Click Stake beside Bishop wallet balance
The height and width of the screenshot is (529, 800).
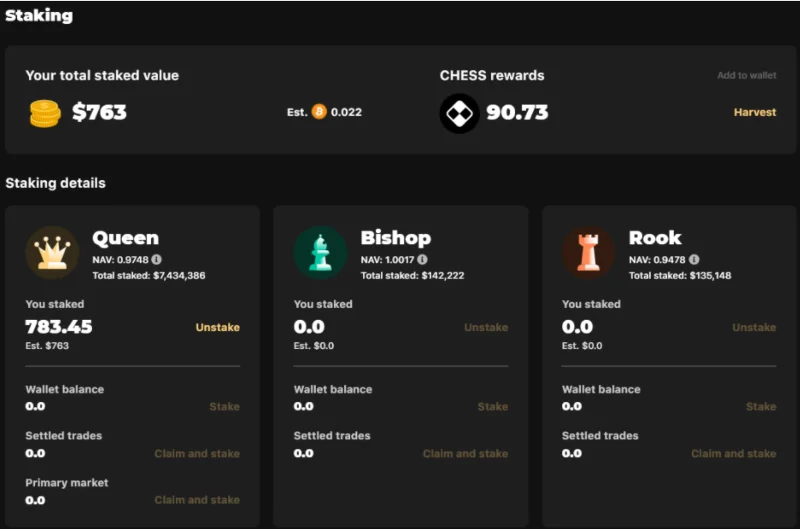[493, 407]
